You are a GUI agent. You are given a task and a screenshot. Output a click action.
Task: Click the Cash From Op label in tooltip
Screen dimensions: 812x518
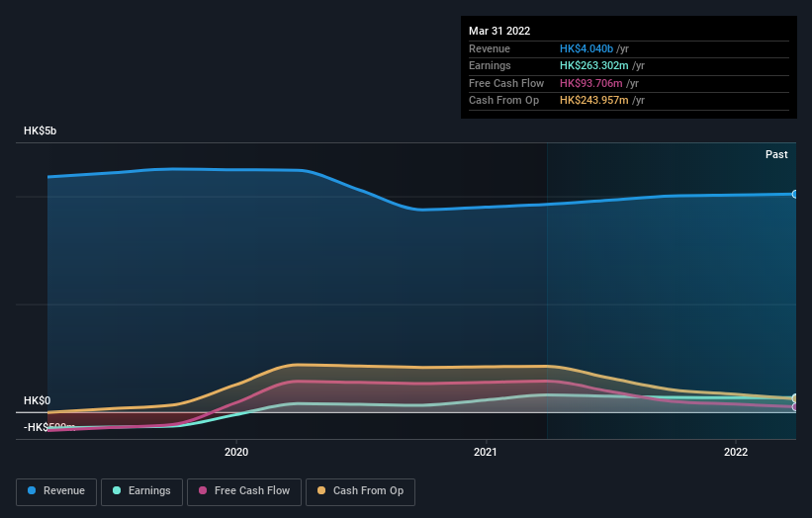tap(503, 101)
